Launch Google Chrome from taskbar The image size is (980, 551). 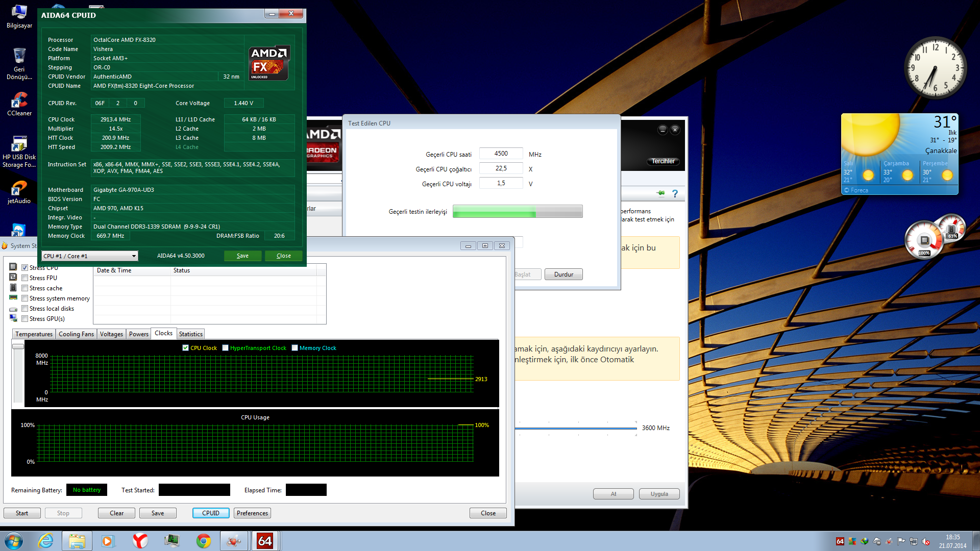[204, 541]
